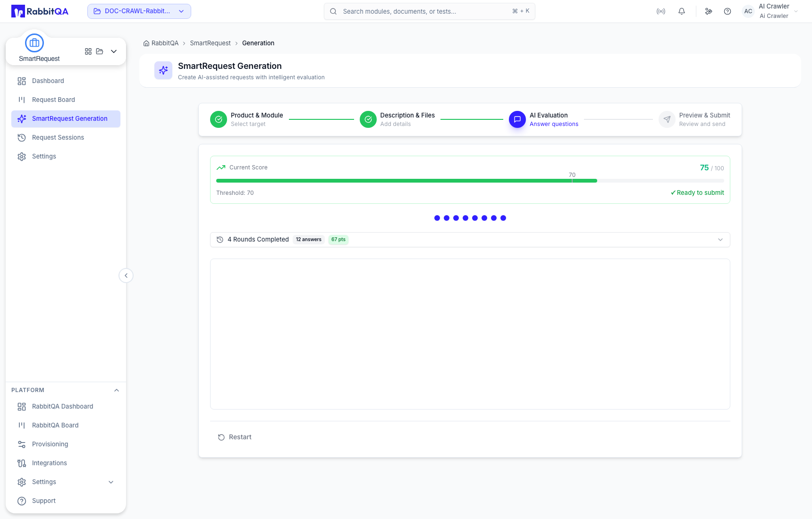The width and height of the screenshot is (812, 519).
Task: Open RabbitQA Board under Platform
Action: [66, 426]
